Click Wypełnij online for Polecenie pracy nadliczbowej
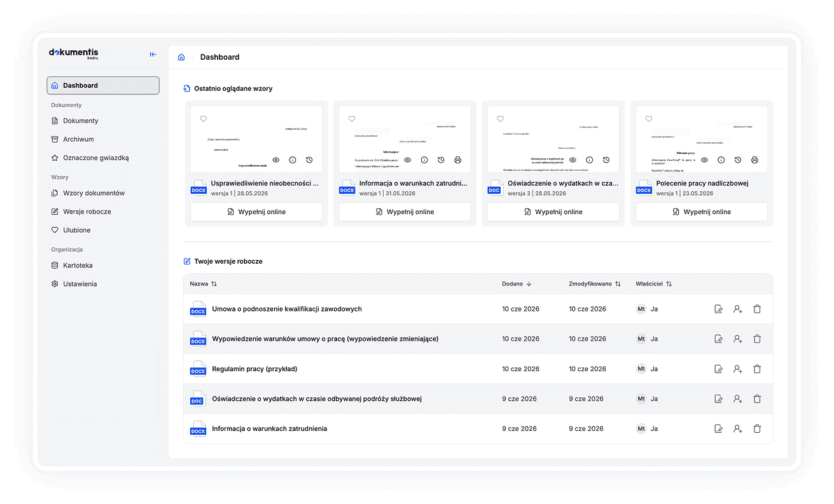The image size is (834, 504). point(702,212)
